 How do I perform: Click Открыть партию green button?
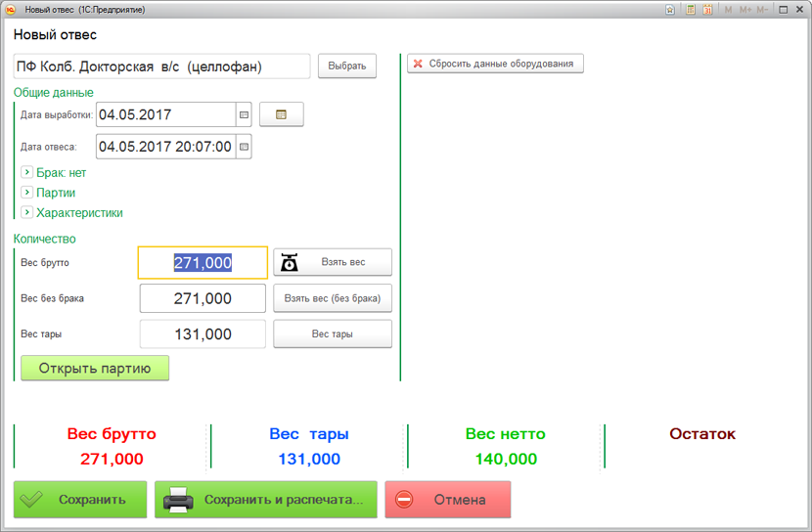(x=95, y=369)
